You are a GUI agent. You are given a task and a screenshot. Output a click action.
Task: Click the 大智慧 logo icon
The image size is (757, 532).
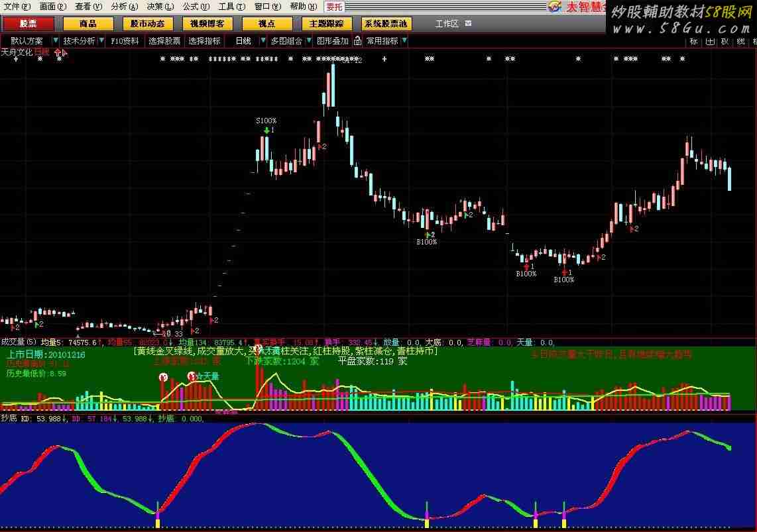pos(554,7)
